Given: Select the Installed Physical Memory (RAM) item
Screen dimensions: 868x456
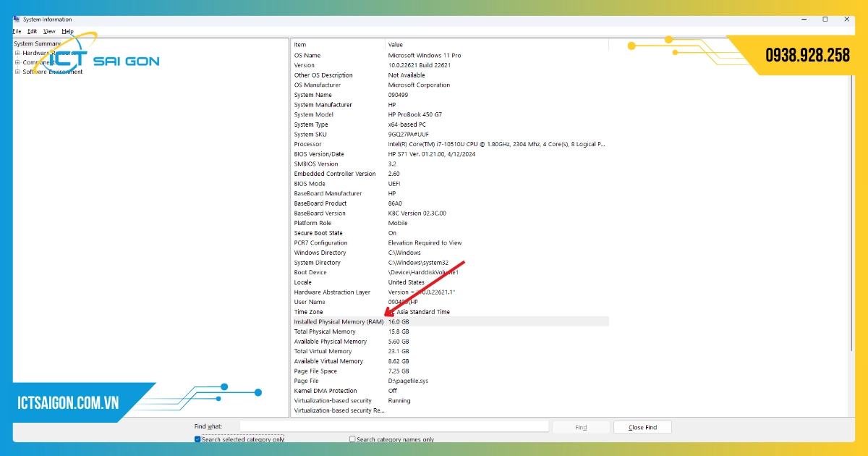Looking at the screenshot, I should click(339, 322).
